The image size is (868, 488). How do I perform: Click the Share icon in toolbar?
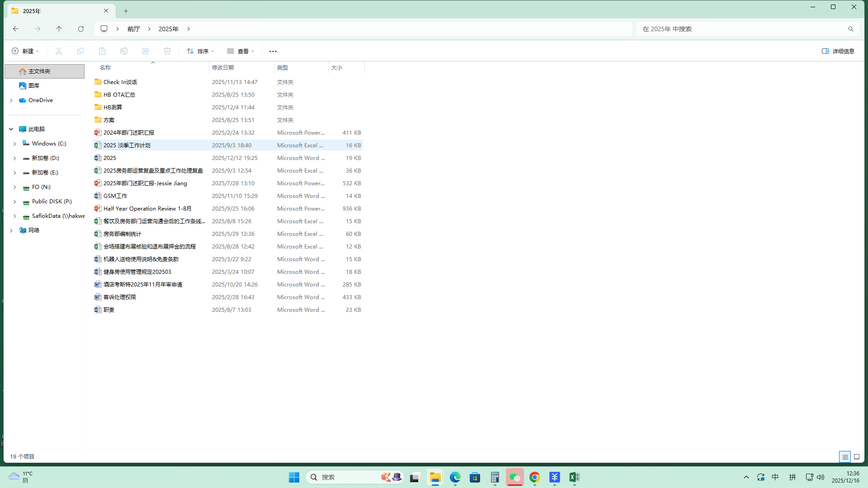point(146,51)
